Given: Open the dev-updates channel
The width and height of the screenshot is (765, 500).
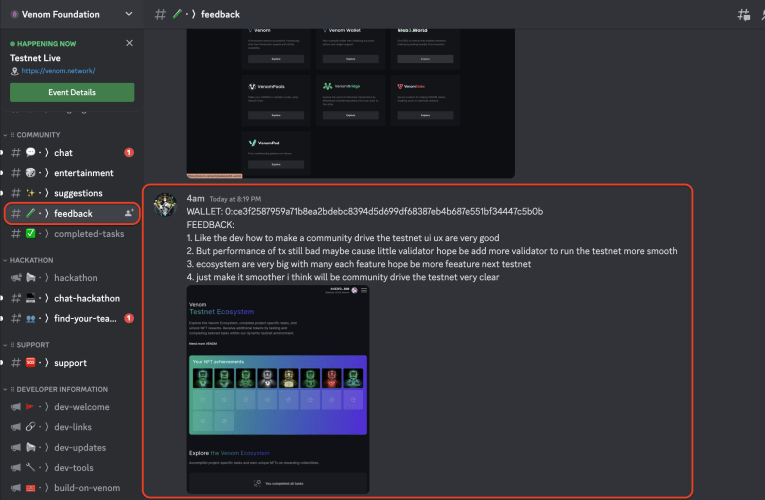Looking at the screenshot, I should pos(72,447).
